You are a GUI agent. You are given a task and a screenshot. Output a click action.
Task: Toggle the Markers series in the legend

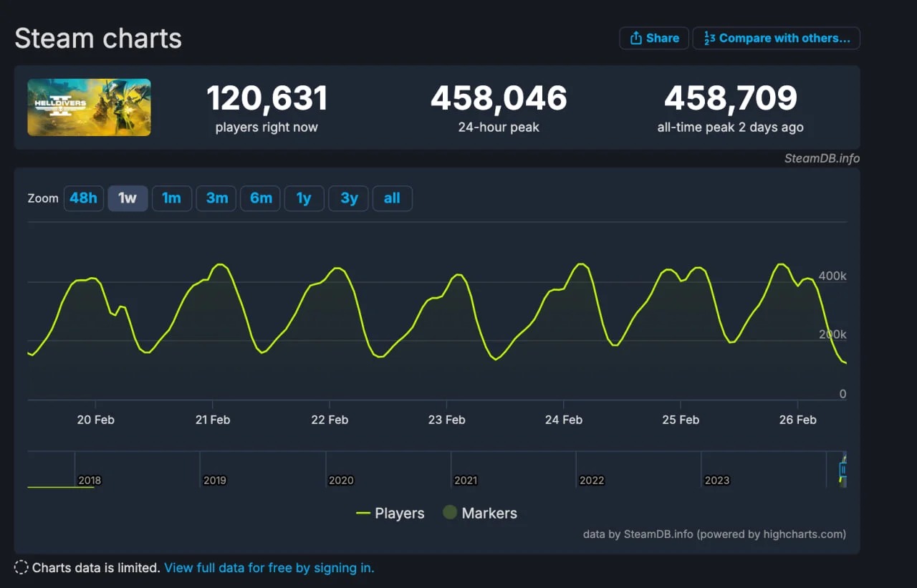coord(480,513)
